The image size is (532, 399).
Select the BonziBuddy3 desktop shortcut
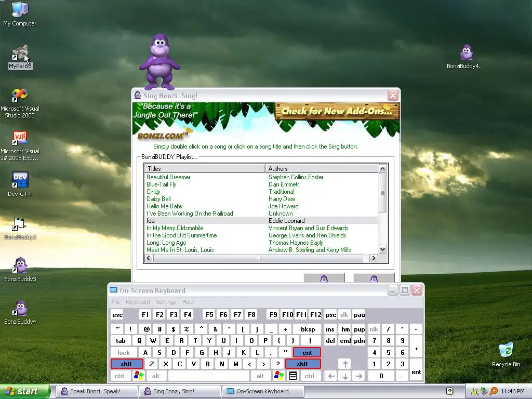pos(20,270)
